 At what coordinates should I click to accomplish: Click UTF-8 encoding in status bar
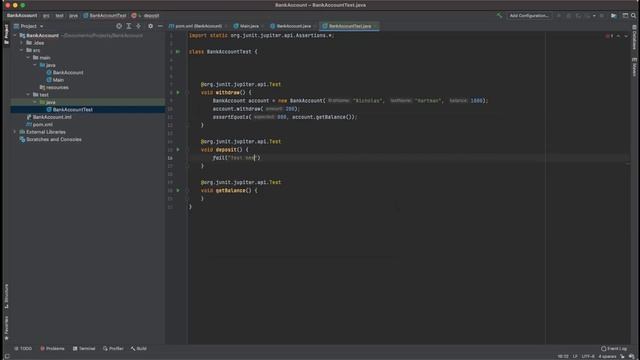point(588,356)
